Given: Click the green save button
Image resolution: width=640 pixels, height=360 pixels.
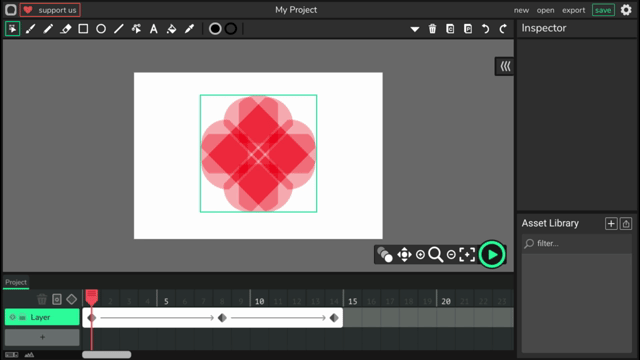Looking at the screenshot, I should pyautogui.click(x=603, y=10).
